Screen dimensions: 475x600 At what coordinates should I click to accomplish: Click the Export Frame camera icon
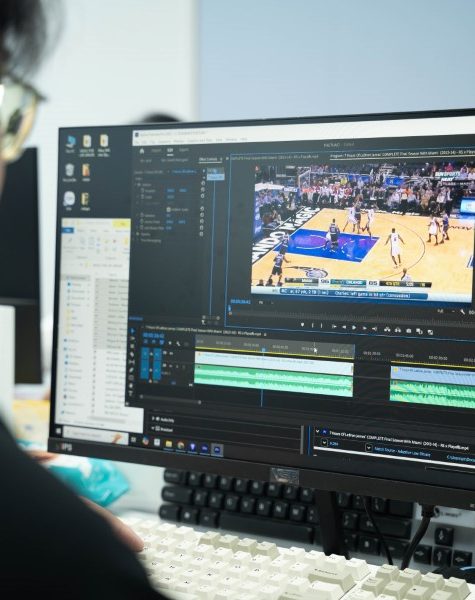pos(408,331)
